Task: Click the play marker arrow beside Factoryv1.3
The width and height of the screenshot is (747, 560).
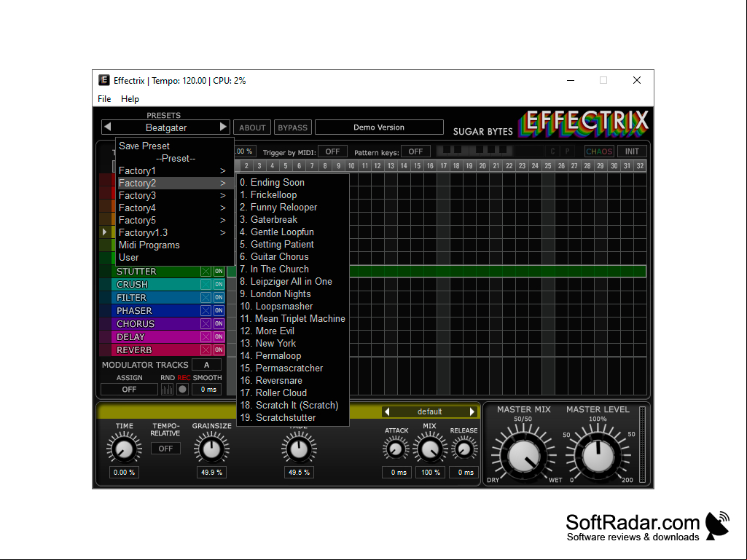Action: [x=105, y=232]
